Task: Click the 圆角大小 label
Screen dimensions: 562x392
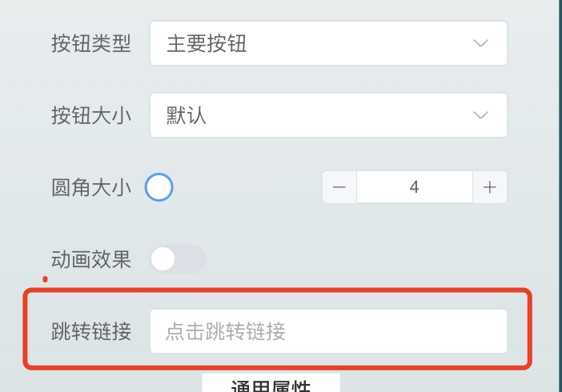Action: (90, 187)
